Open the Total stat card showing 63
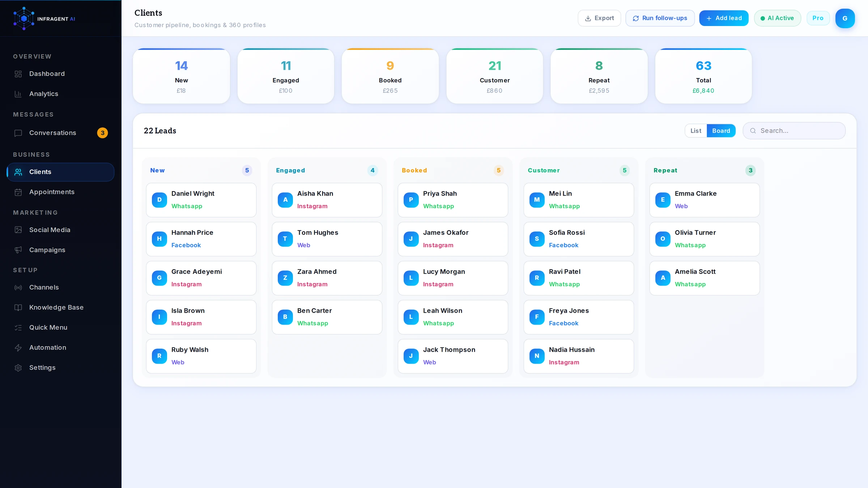The height and width of the screenshot is (488, 868). tap(703, 76)
